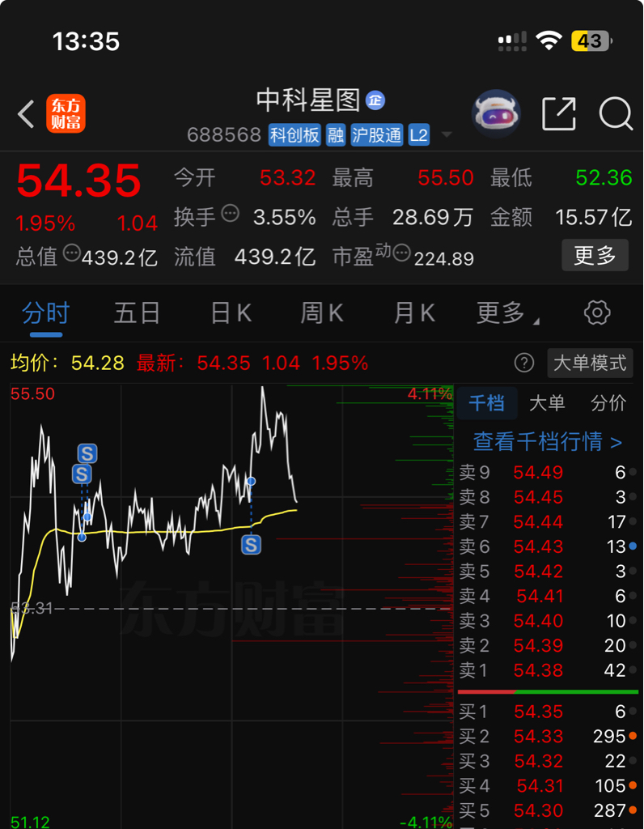Select the 卖6 row at 54.43
This screenshot has height=829, width=644.
[x=548, y=546]
